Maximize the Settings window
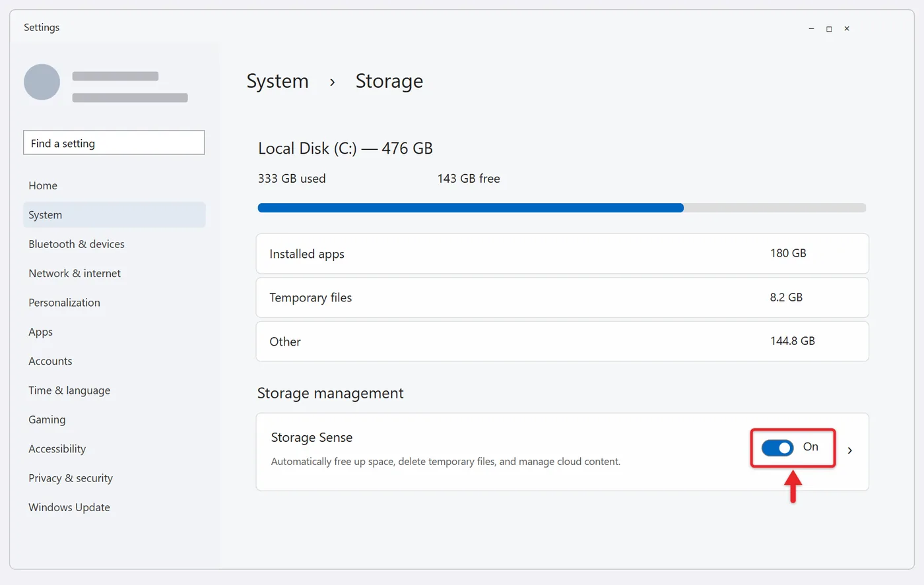The width and height of the screenshot is (924, 585). click(829, 29)
